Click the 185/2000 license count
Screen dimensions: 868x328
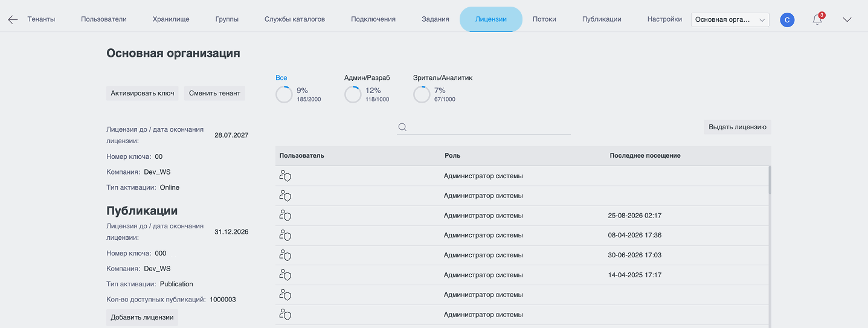[309, 99]
